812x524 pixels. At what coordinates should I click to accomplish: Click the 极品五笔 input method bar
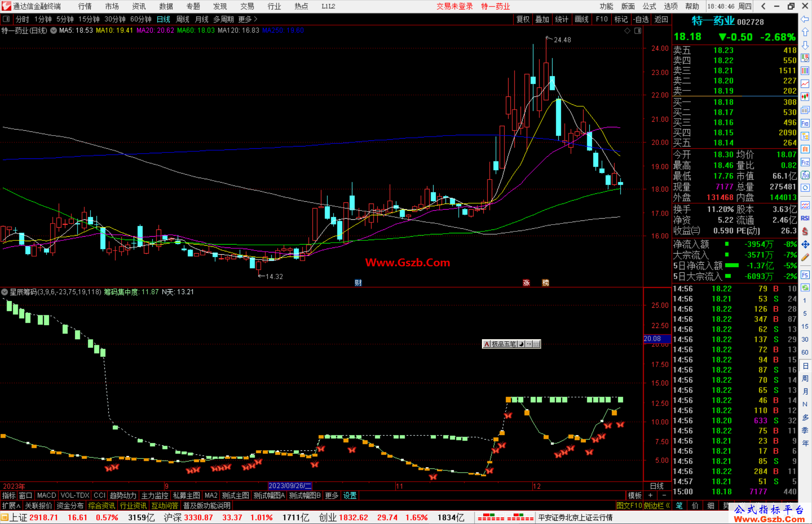pyautogui.click(x=511, y=344)
